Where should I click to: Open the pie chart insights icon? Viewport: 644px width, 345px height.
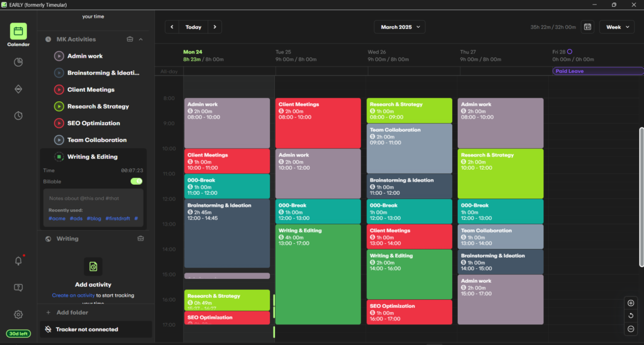point(18,62)
